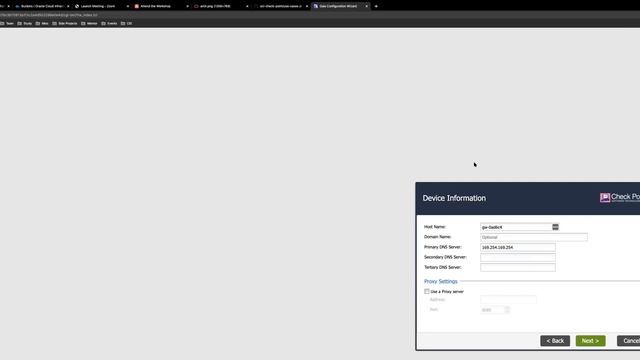Select the Primary DNS Server field

[518, 247]
